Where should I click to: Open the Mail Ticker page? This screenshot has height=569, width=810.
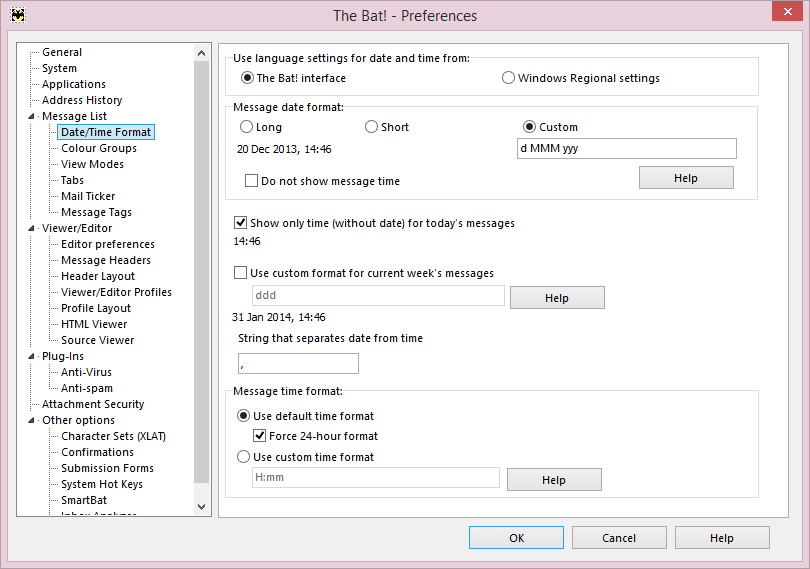(x=88, y=196)
